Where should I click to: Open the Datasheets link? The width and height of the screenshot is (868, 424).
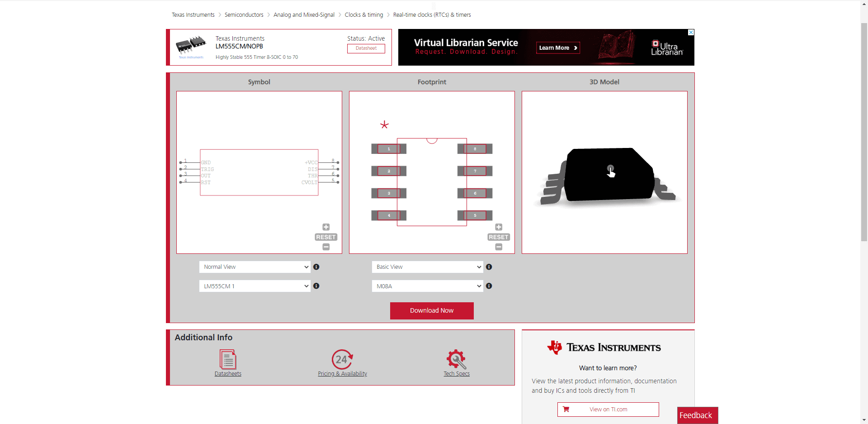[228, 374]
